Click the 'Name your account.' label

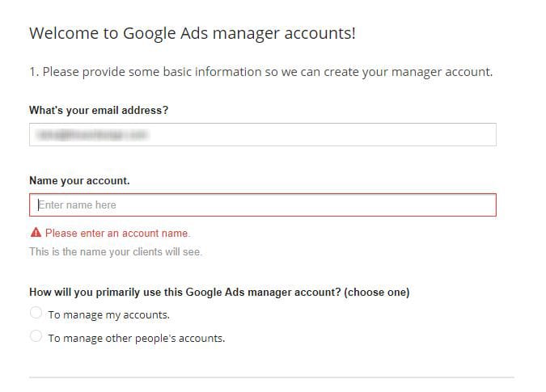click(x=79, y=181)
